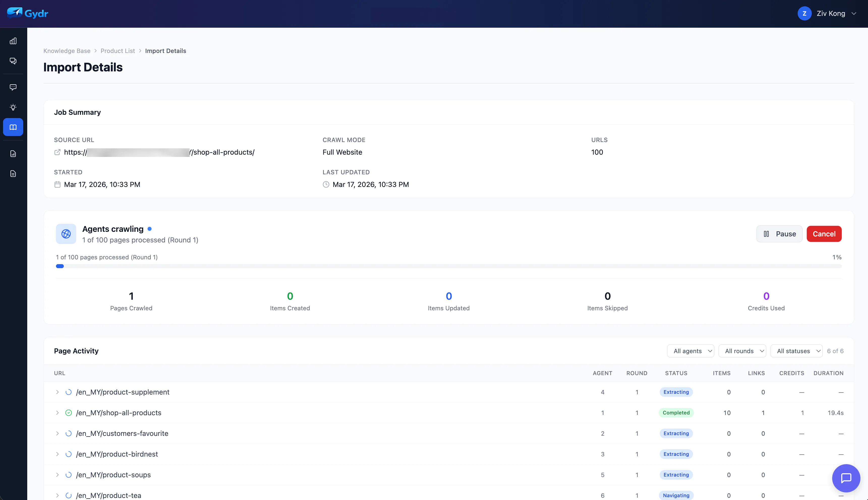The image size is (868, 500).
Task: Click the Full Website crawl mode value
Action: pos(342,152)
